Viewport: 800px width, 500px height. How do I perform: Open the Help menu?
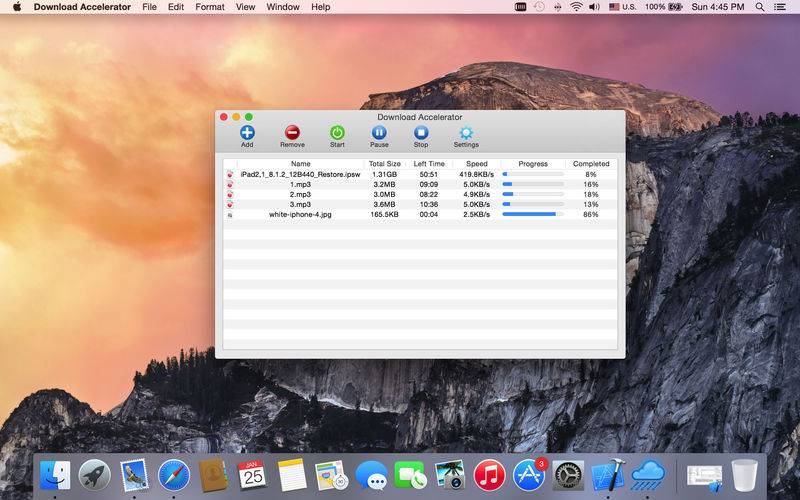(x=321, y=7)
